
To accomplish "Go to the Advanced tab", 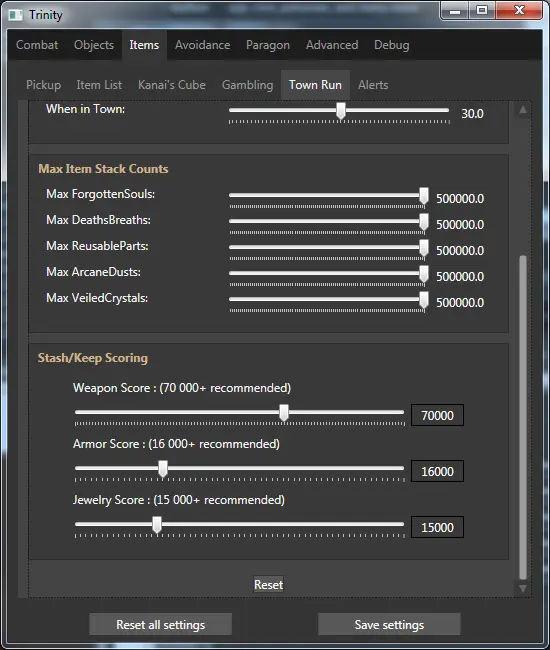I will (332, 45).
